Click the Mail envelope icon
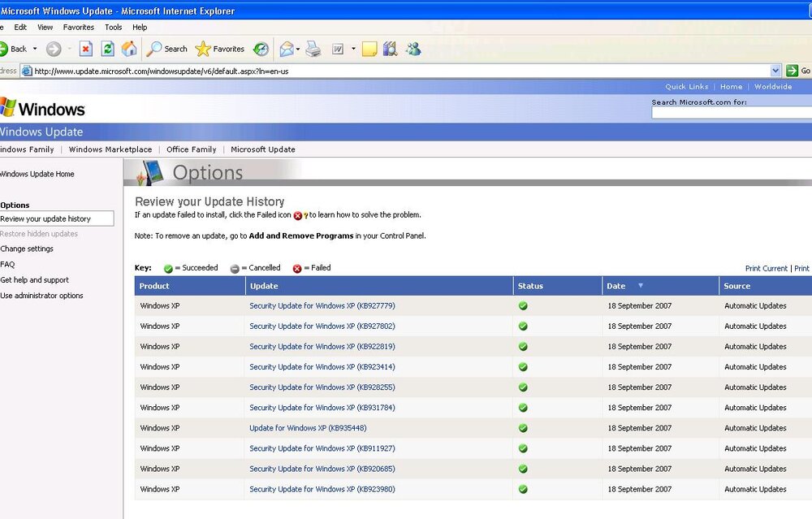The image size is (812, 519). pyautogui.click(x=287, y=50)
